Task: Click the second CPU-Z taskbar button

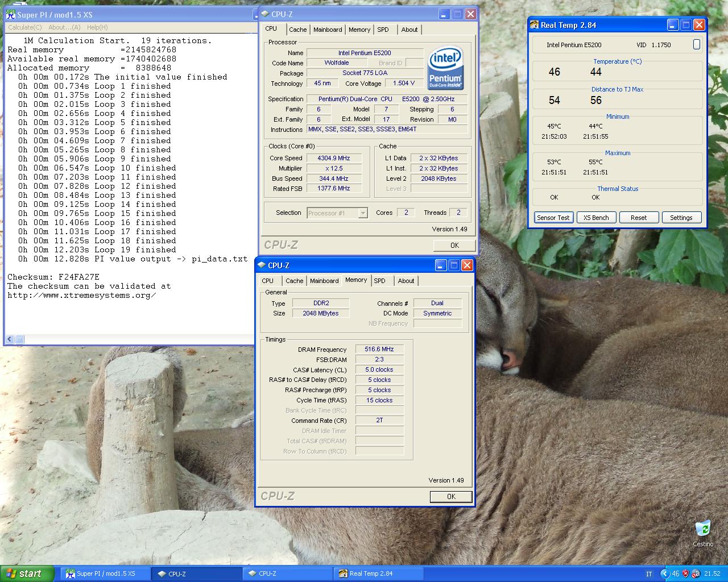Action: [287, 573]
